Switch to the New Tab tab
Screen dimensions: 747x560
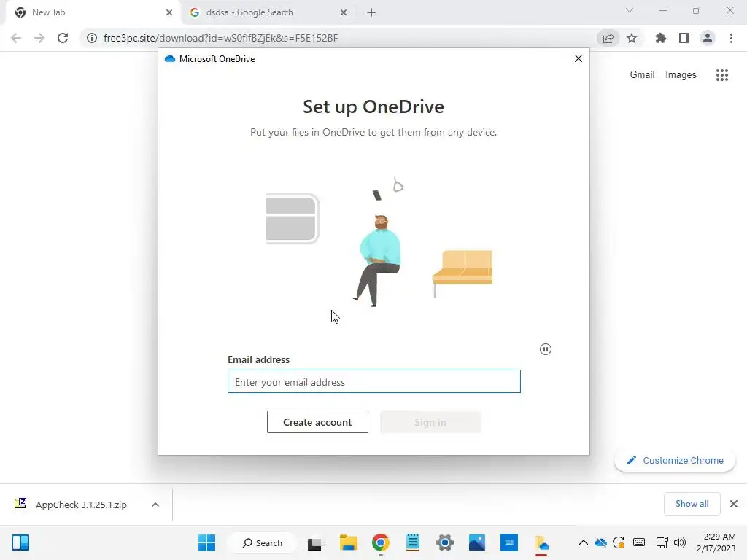coord(93,12)
